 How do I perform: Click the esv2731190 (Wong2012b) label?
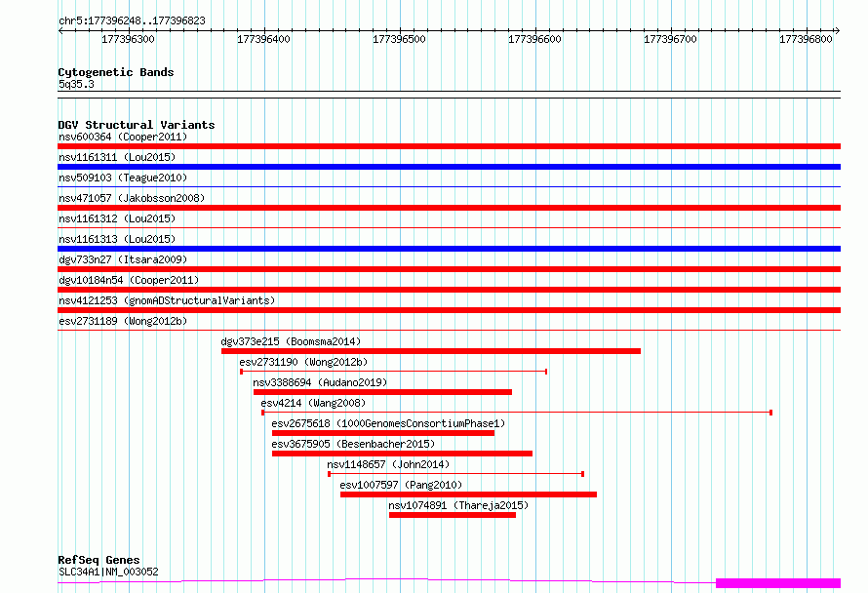click(303, 362)
